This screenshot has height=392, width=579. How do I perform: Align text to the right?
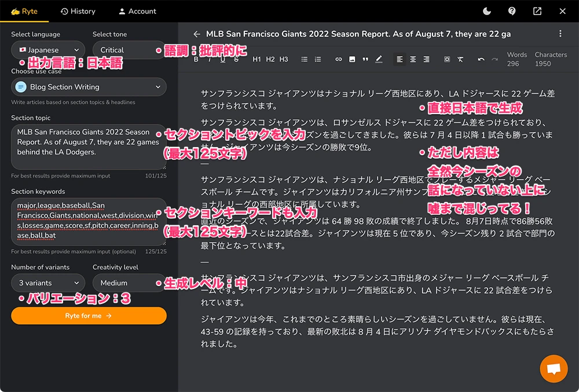coord(426,59)
